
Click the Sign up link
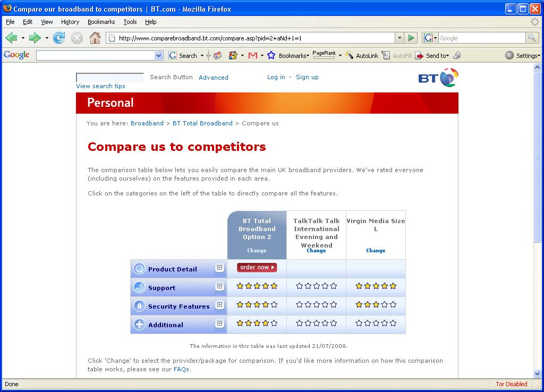(307, 77)
